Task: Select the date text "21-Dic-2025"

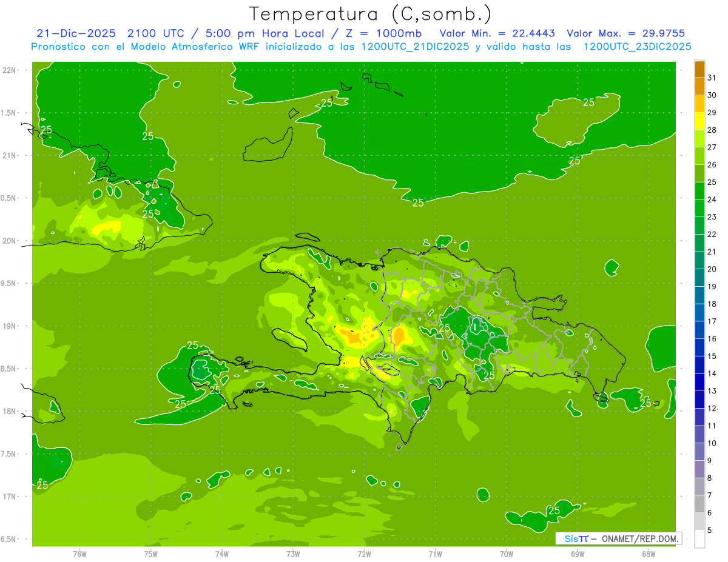Action: (x=76, y=33)
